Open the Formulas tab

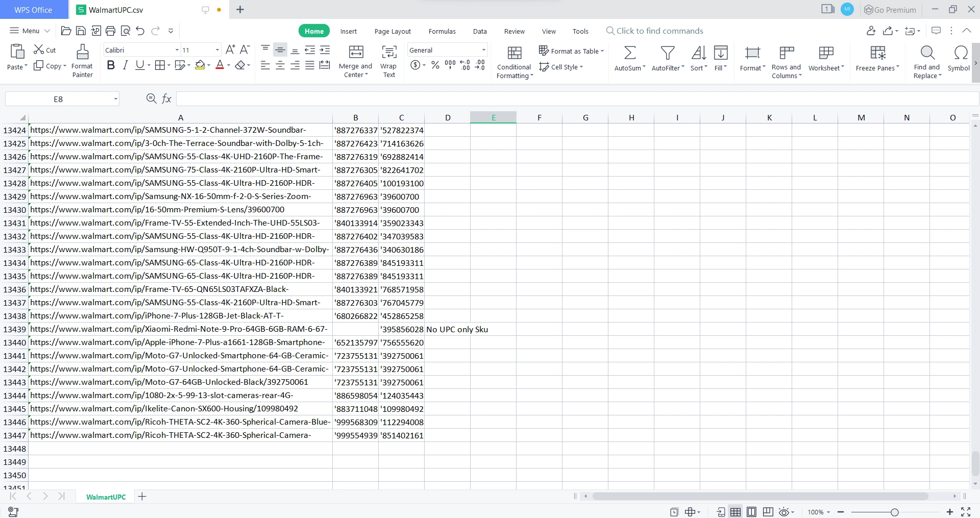coord(442,31)
